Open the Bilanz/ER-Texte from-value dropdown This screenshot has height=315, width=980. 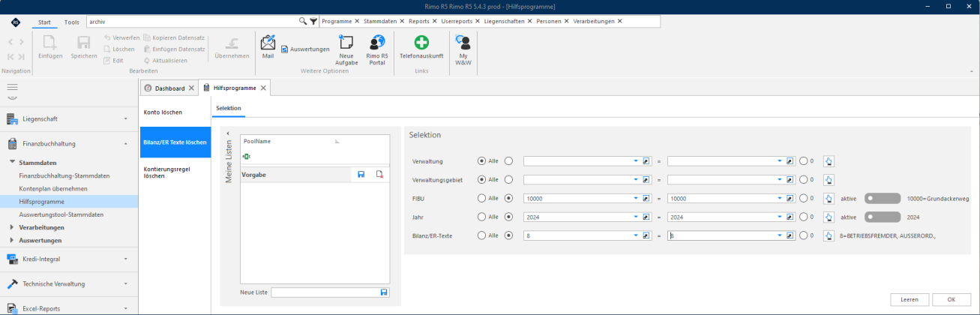point(636,235)
